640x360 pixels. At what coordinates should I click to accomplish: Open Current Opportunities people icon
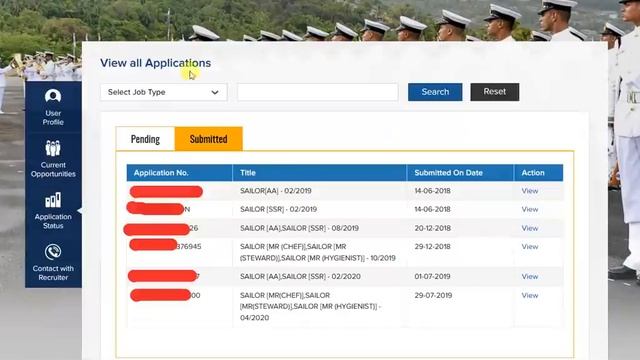tap(53, 148)
